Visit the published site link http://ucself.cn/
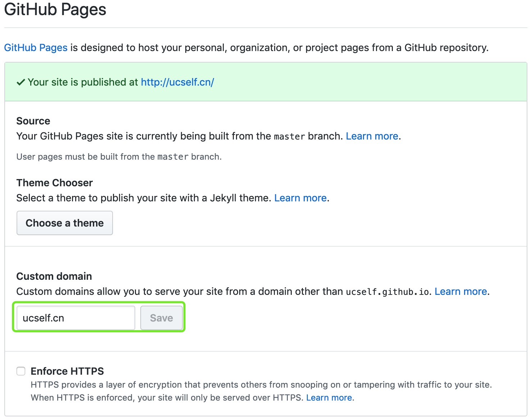This screenshot has height=420, width=531. [177, 82]
